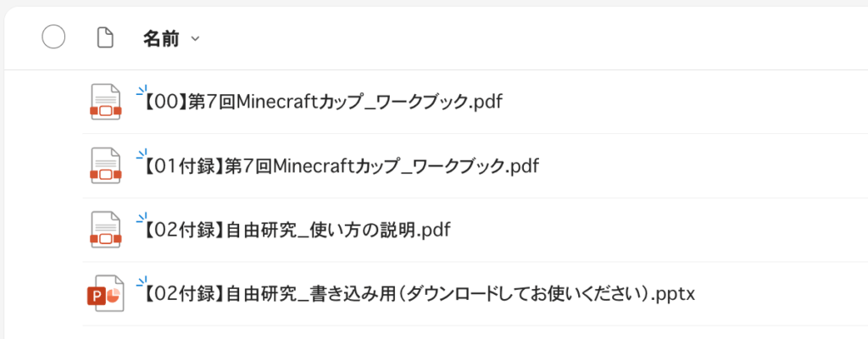868x339 pixels.
Task: Click the PDF icon for 【00】第7回Minecraftカップ_ワークブック
Action: 106,102
